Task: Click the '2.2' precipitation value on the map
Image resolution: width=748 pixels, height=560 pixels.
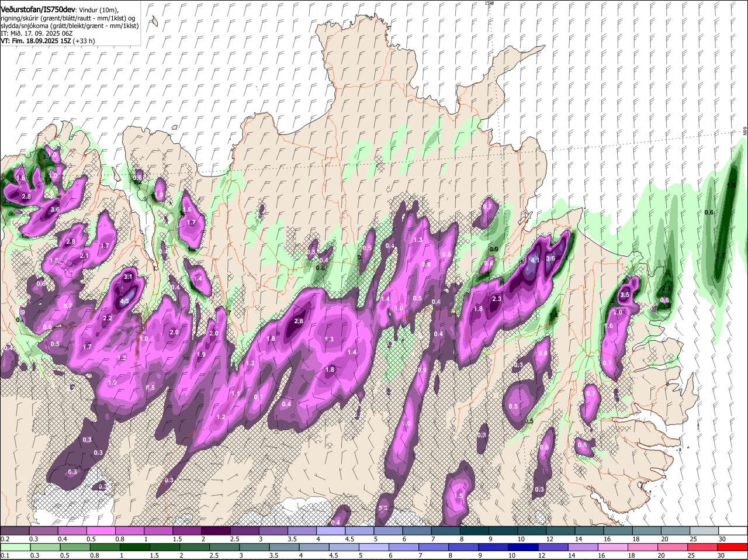Action: pyautogui.click(x=107, y=319)
